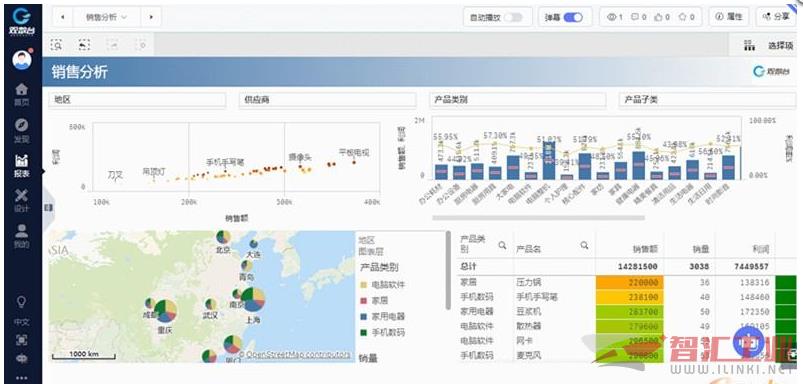Click the 手机数码 legend color swatch

[364, 332]
